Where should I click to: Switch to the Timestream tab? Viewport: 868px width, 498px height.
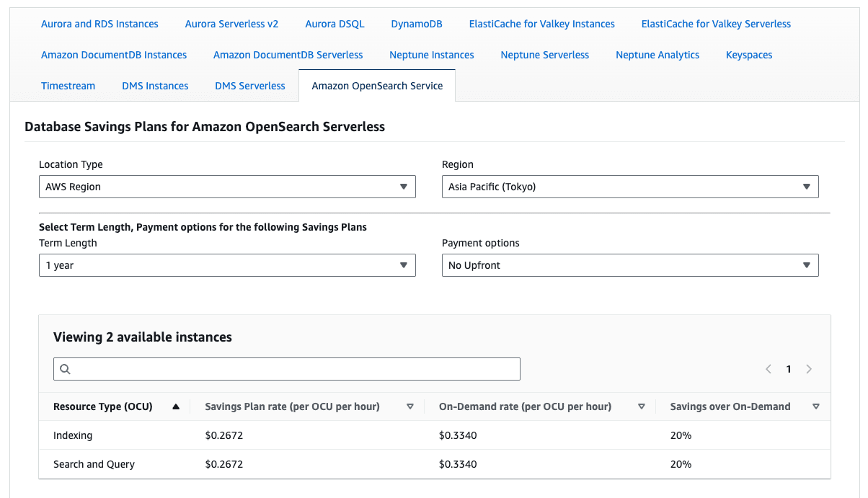pyautogui.click(x=68, y=85)
